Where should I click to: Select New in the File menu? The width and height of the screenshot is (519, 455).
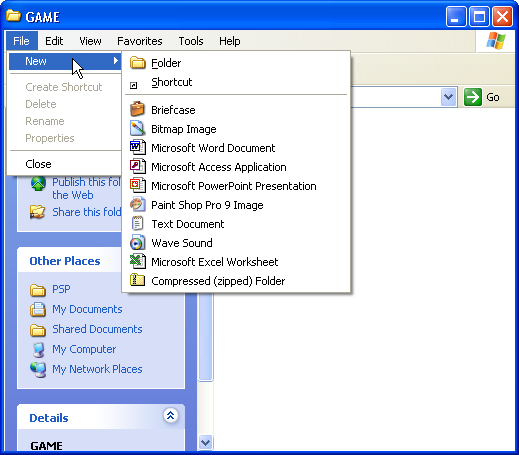click(65, 61)
